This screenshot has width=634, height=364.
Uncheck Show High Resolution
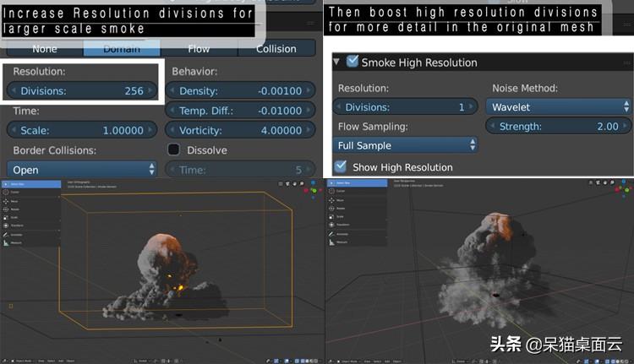coord(341,166)
